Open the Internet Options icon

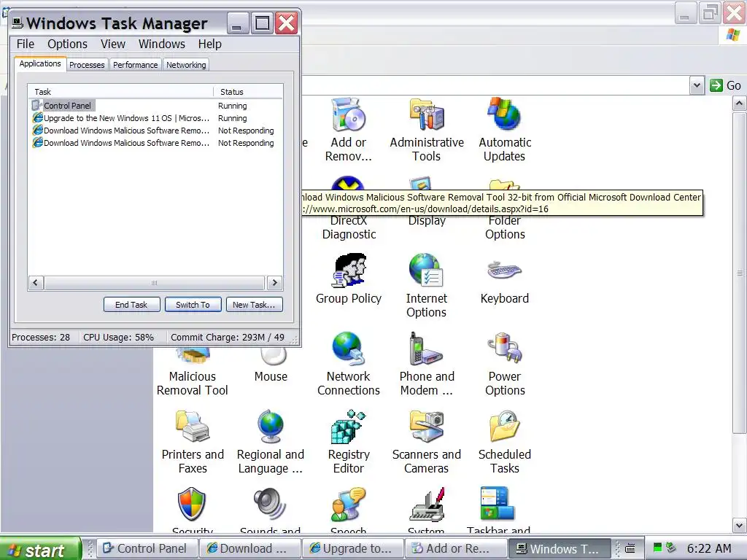pos(426,271)
